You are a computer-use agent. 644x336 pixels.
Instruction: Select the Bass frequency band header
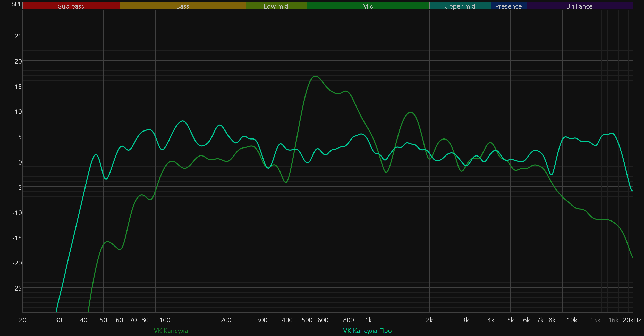[182, 6]
